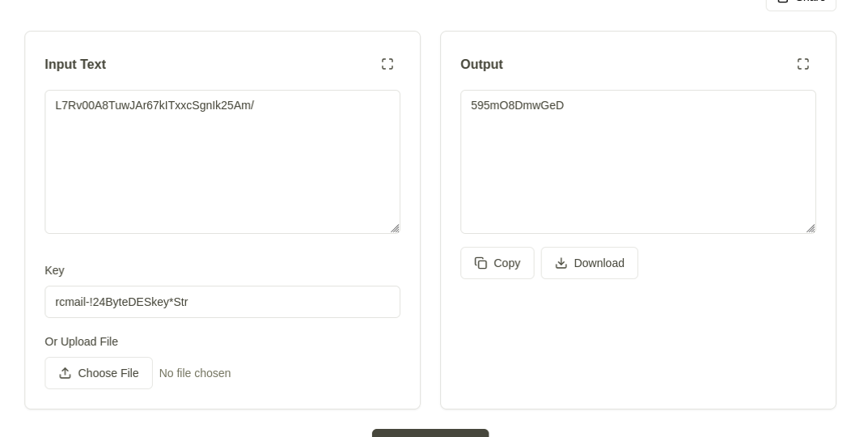
Task: Click the "Input Text" panel heading
Action: 75,65
